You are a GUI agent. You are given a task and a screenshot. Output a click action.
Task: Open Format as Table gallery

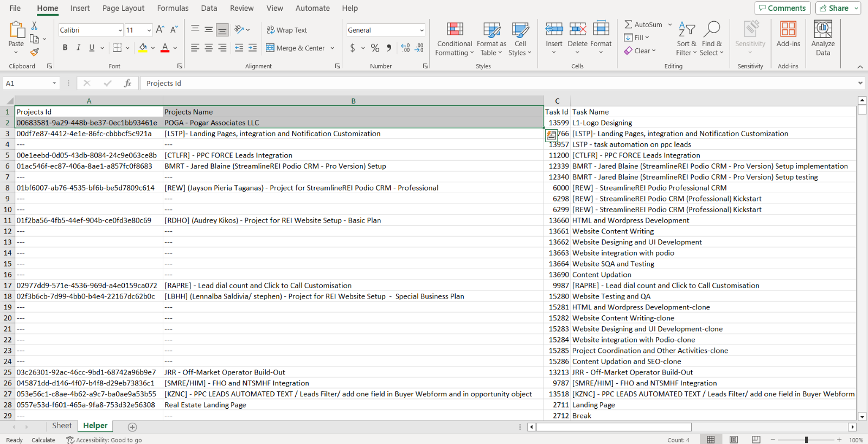492,39
